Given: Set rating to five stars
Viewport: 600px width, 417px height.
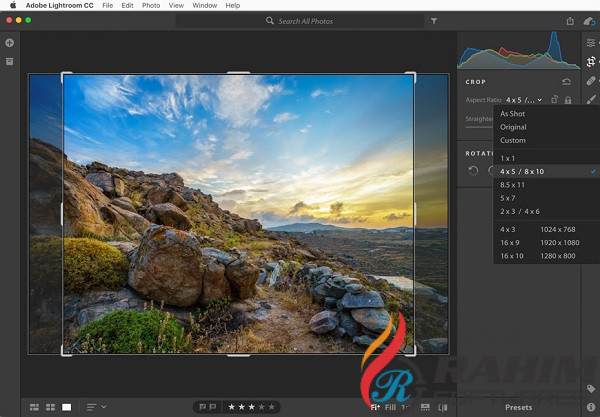Looking at the screenshot, I should (x=272, y=407).
